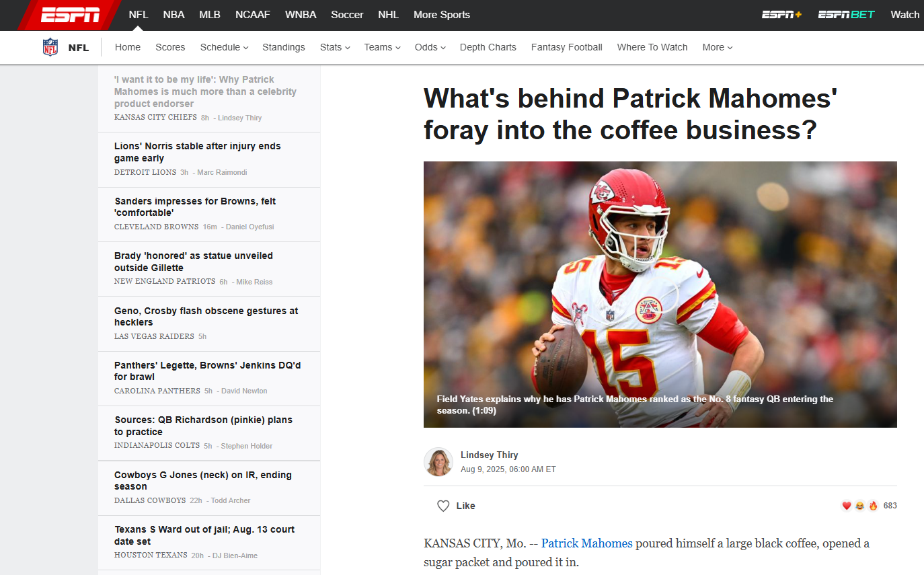Open the NFL shield logo
This screenshot has height=575, width=924.
click(50, 47)
